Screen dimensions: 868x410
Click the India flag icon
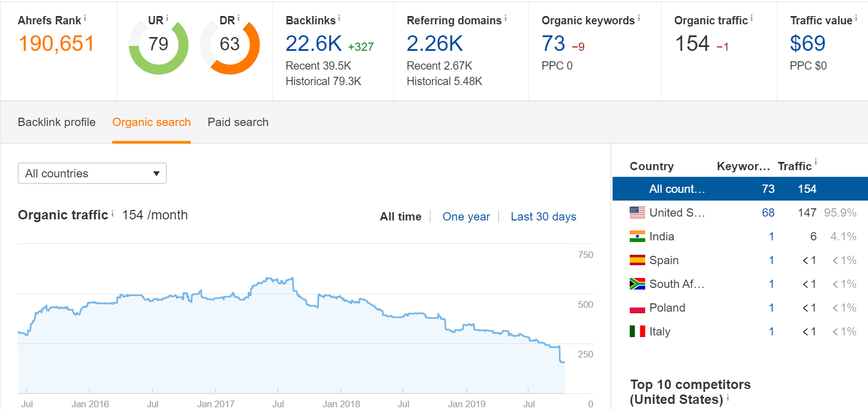[637, 236]
